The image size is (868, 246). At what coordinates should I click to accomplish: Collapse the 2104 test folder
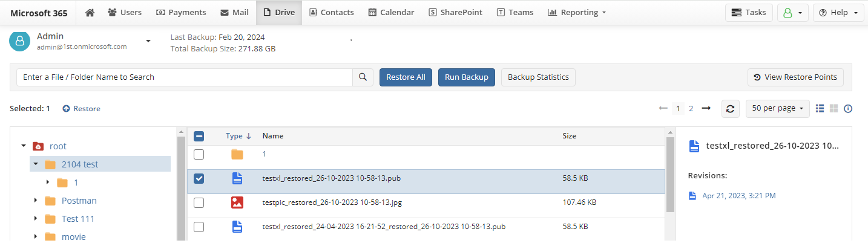pos(36,164)
